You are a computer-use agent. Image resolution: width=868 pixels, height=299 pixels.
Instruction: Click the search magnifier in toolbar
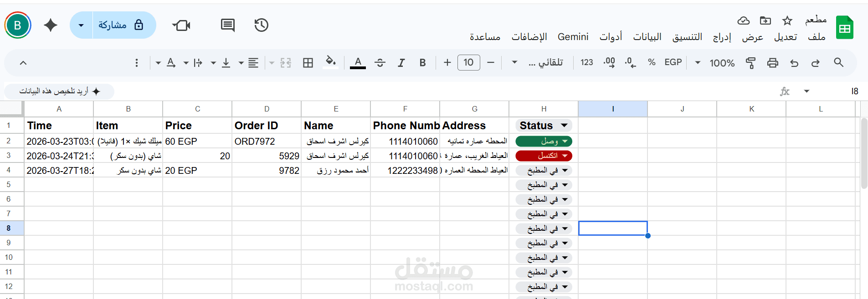tap(838, 62)
